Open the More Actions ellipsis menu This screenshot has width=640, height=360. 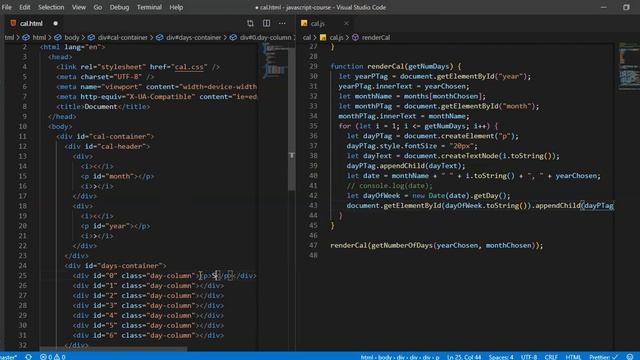[282, 24]
